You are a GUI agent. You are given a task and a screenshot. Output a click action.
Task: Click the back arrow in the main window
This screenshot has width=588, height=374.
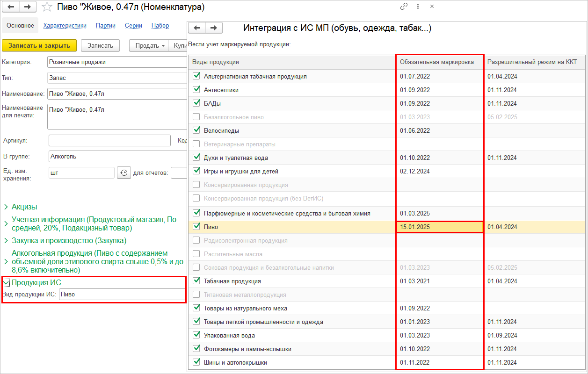tap(11, 7)
